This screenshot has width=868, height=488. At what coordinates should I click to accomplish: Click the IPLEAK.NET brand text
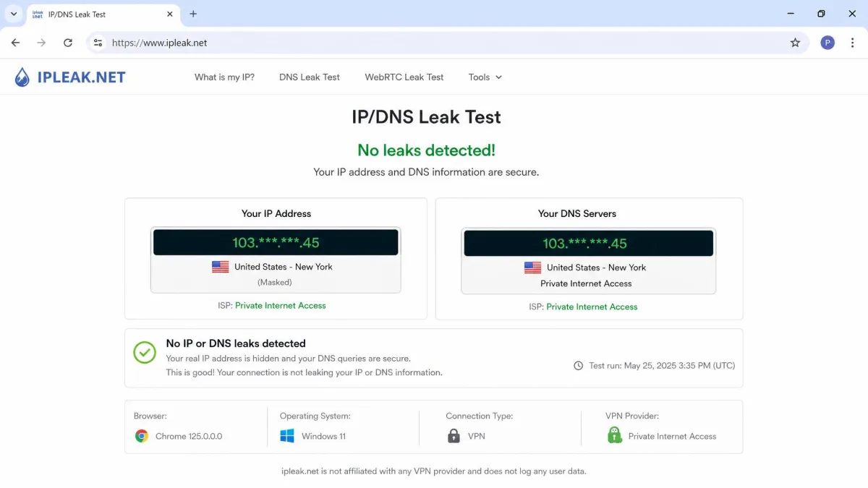pyautogui.click(x=82, y=77)
